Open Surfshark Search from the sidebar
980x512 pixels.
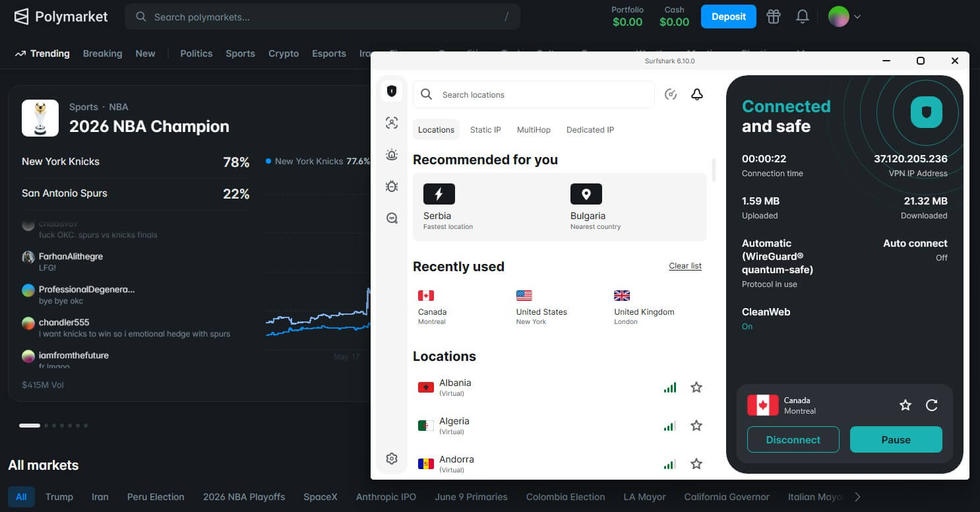point(392,218)
